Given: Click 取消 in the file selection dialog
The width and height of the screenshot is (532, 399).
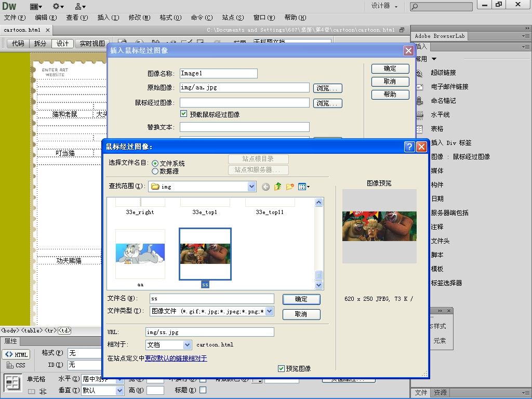Looking at the screenshot, I should 301,314.
